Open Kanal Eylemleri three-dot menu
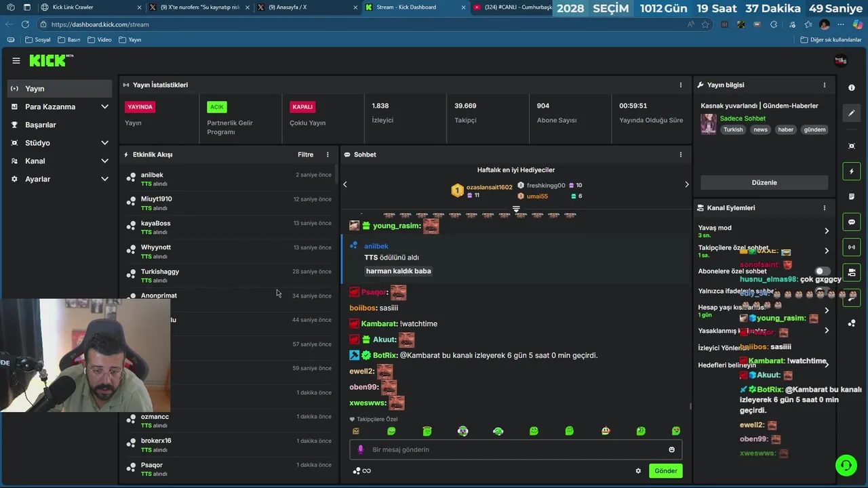 coord(825,208)
